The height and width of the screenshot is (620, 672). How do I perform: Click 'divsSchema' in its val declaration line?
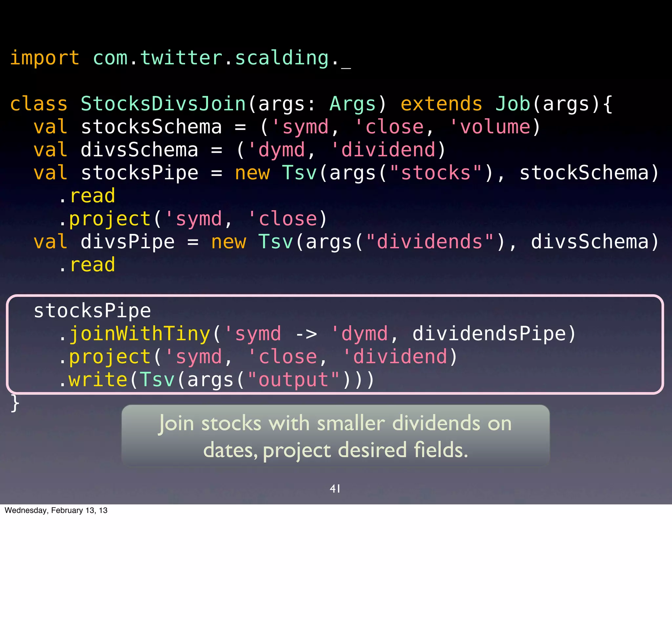pyautogui.click(x=139, y=150)
